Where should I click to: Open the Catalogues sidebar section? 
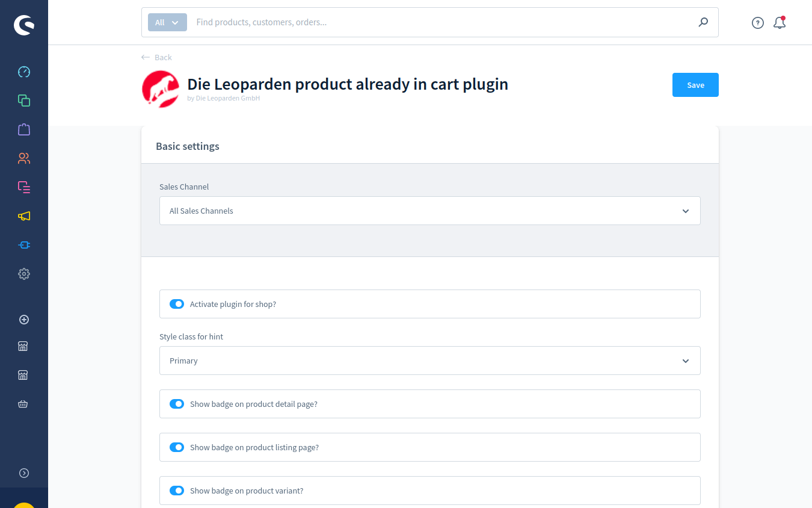click(x=24, y=101)
